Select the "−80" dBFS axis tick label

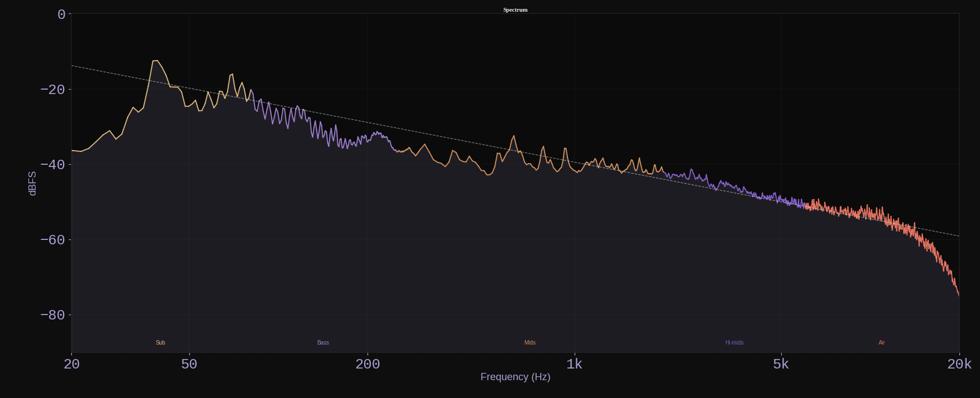pos(52,315)
